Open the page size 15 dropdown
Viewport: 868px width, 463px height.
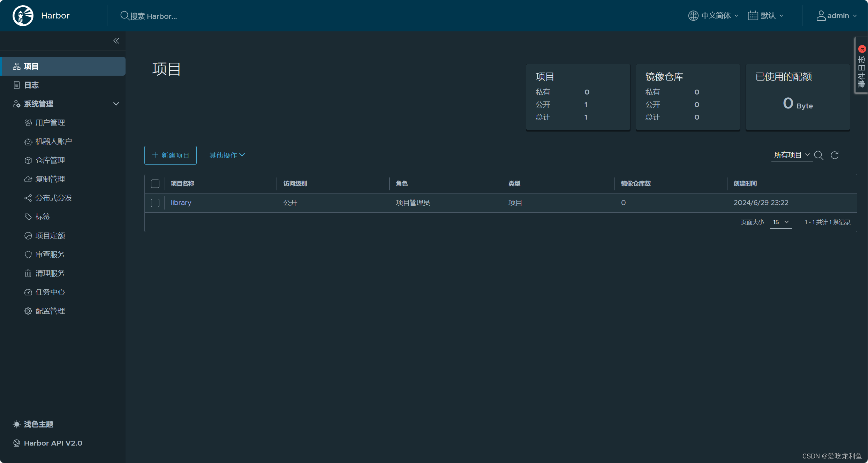pos(781,222)
